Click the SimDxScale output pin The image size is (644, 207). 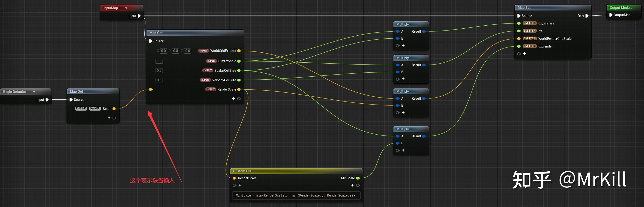239,61
